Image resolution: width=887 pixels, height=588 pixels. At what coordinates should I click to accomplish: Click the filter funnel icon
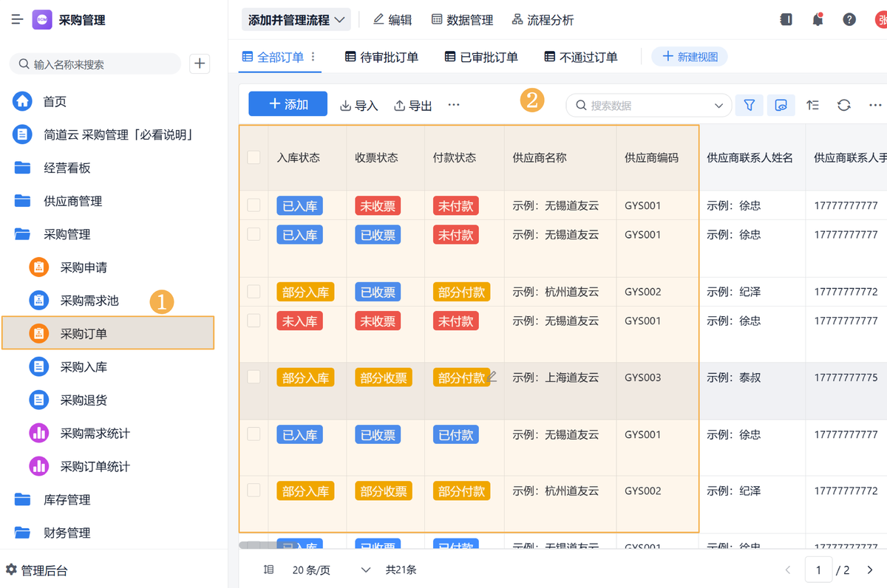pyautogui.click(x=749, y=106)
